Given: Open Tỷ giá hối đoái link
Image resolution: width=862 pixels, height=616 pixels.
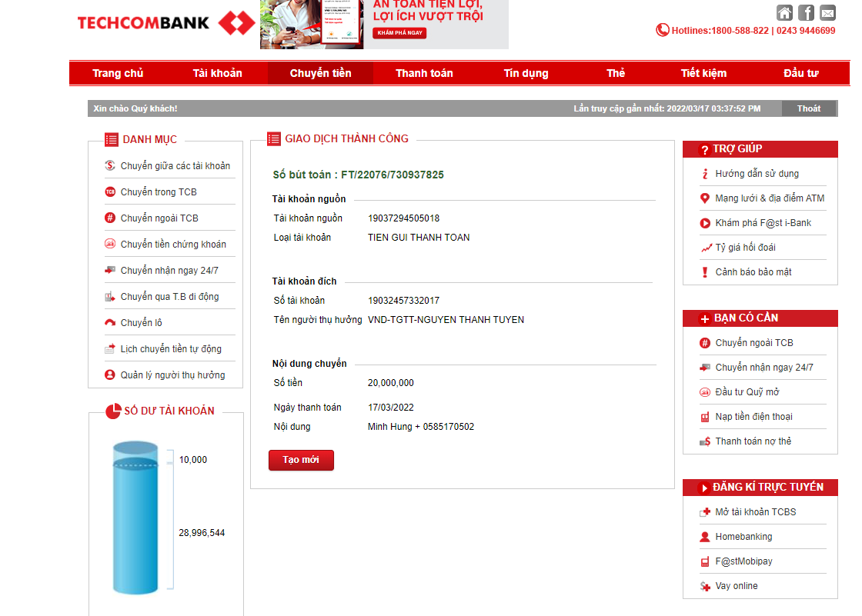Looking at the screenshot, I should 746,248.
